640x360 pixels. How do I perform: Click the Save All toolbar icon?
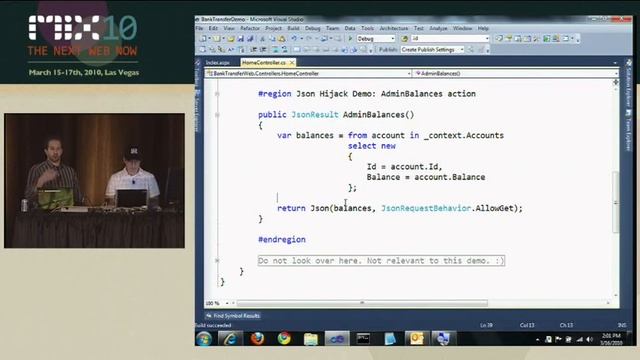click(x=250, y=38)
